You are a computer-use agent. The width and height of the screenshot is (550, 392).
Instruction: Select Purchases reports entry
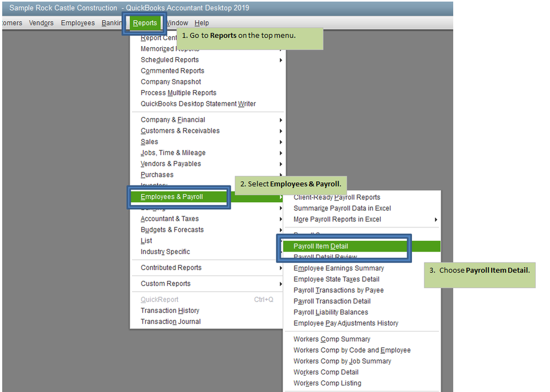(207, 175)
